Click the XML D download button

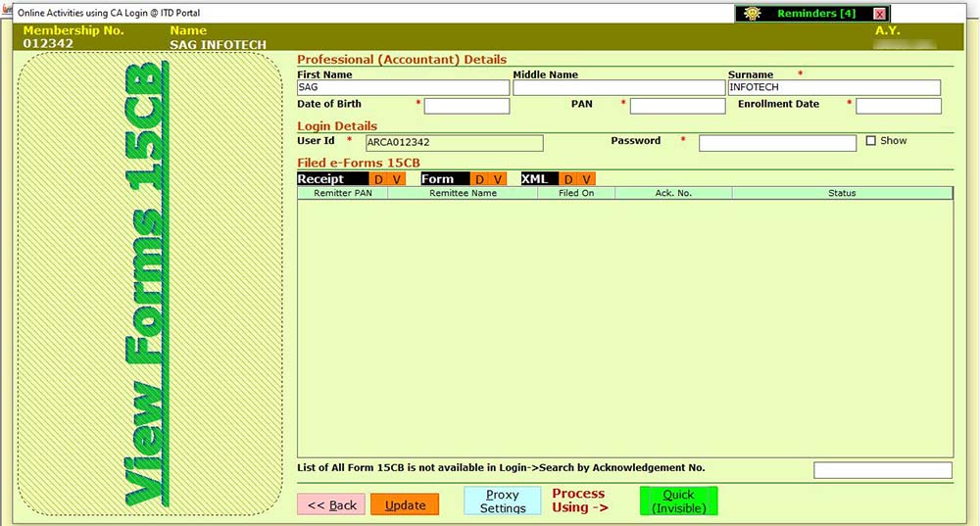(568, 179)
